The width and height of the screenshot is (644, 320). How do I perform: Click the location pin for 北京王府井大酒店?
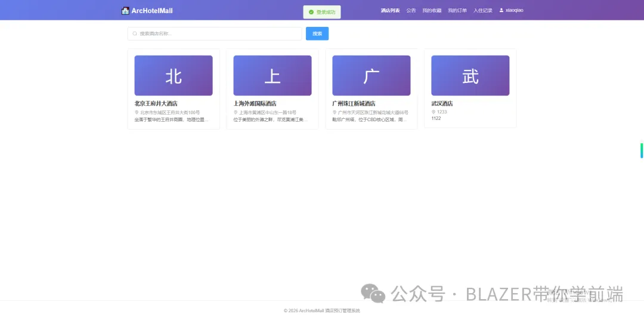(x=137, y=112)
